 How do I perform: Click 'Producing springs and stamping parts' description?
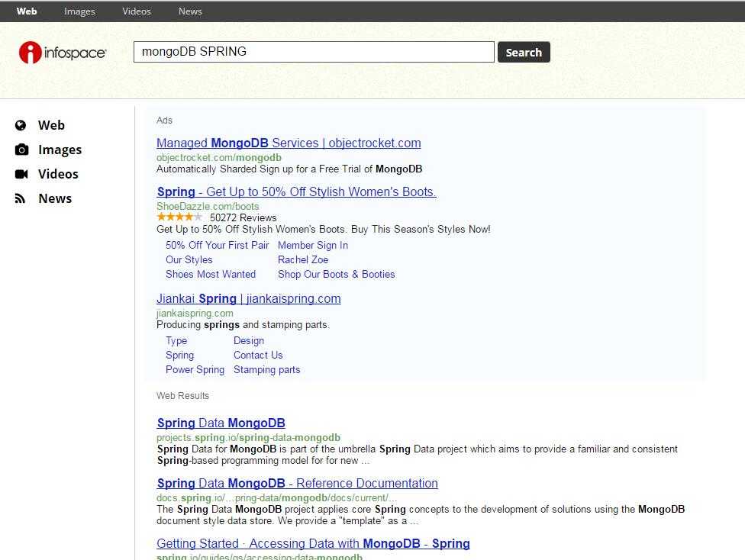point(243,325)
